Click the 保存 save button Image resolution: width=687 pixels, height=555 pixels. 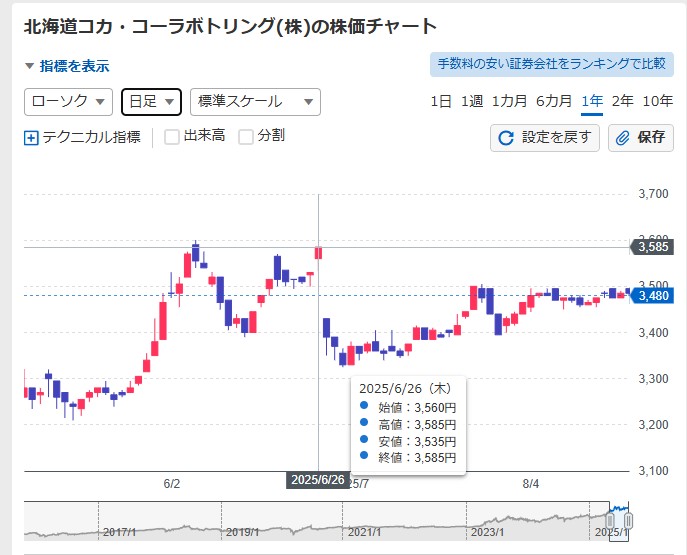coord(641,138)
